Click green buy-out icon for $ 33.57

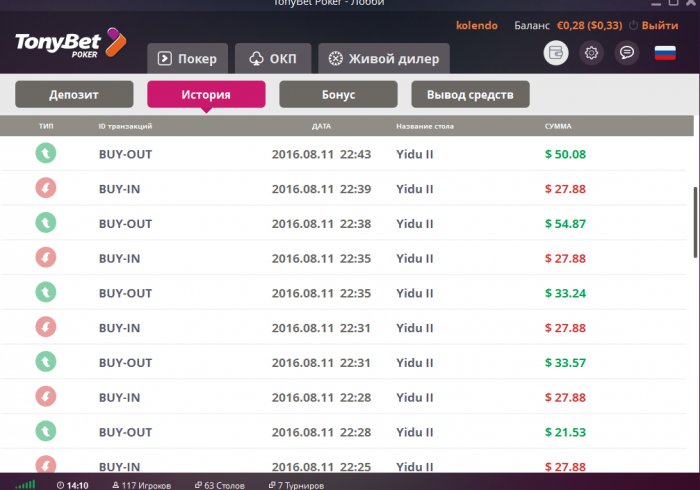coord(46,362)
